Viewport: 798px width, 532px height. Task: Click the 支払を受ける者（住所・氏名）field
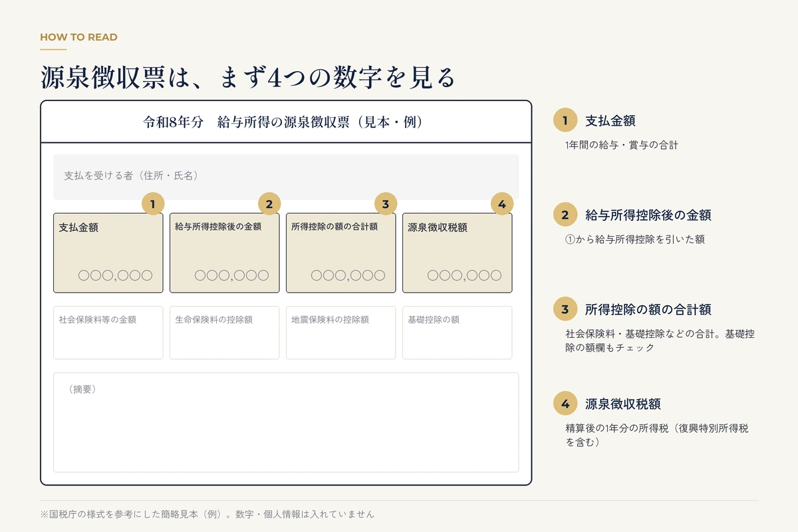(286, 177)
